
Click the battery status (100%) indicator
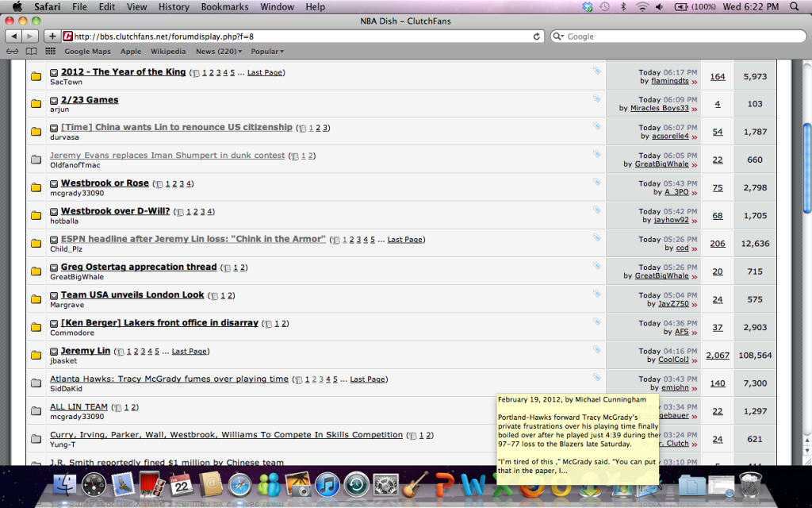pos(695,6)
